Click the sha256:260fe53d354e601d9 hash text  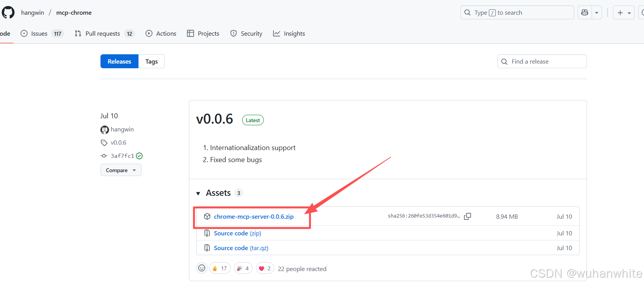click(424, 216)
